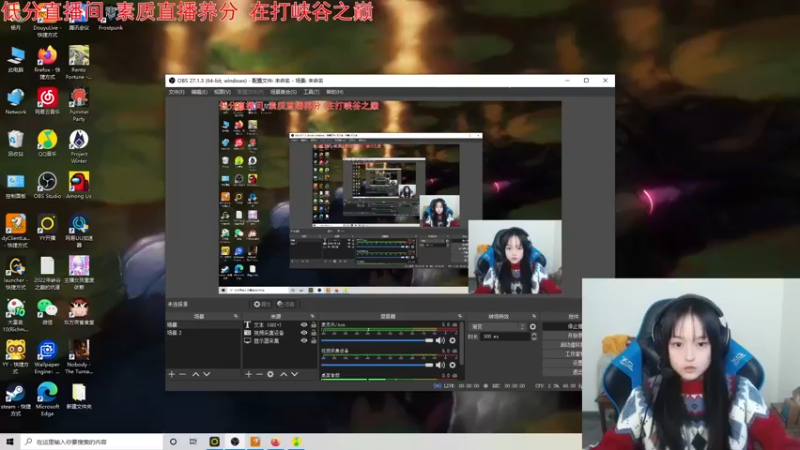Open Steam desktop shortcut

pos(15,399)
